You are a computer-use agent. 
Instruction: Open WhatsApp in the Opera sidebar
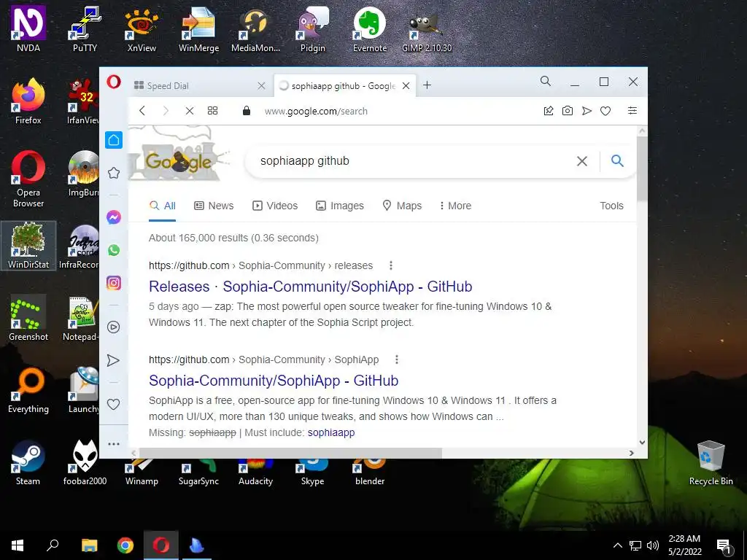point(114,250)
